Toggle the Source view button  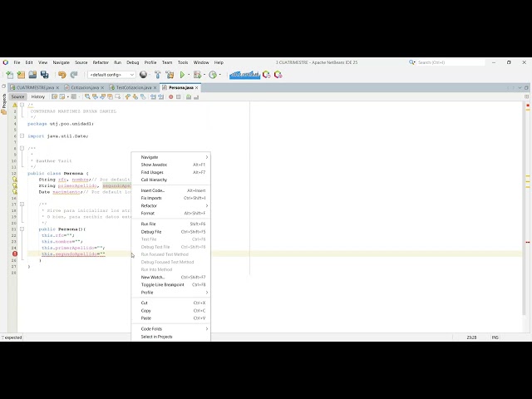[x=17, y=96]
